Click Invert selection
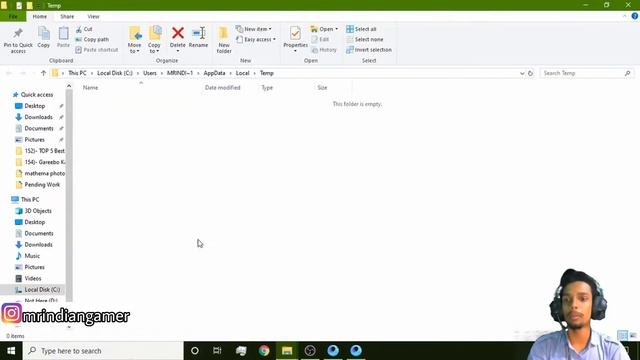 click(369, 50)
